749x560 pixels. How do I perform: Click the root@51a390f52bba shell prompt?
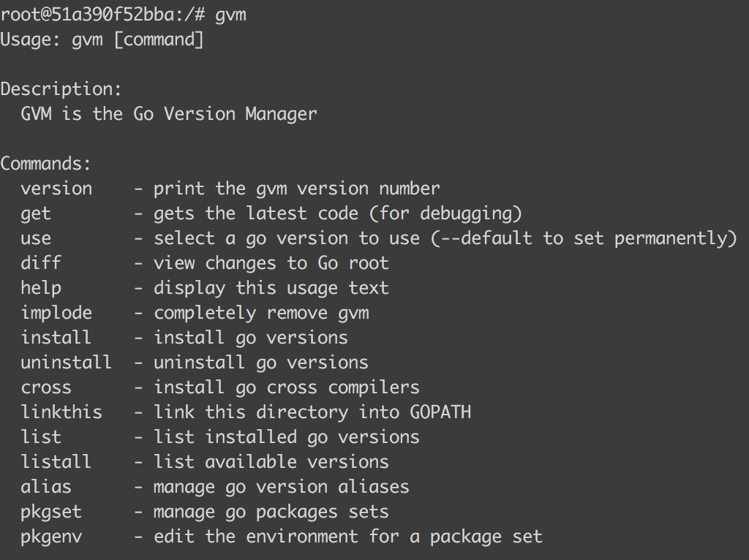tap(101, 15)
